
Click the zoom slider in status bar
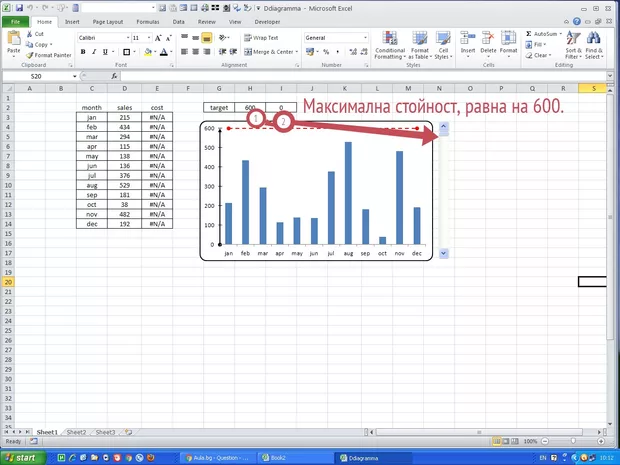[x=577, y=441]
